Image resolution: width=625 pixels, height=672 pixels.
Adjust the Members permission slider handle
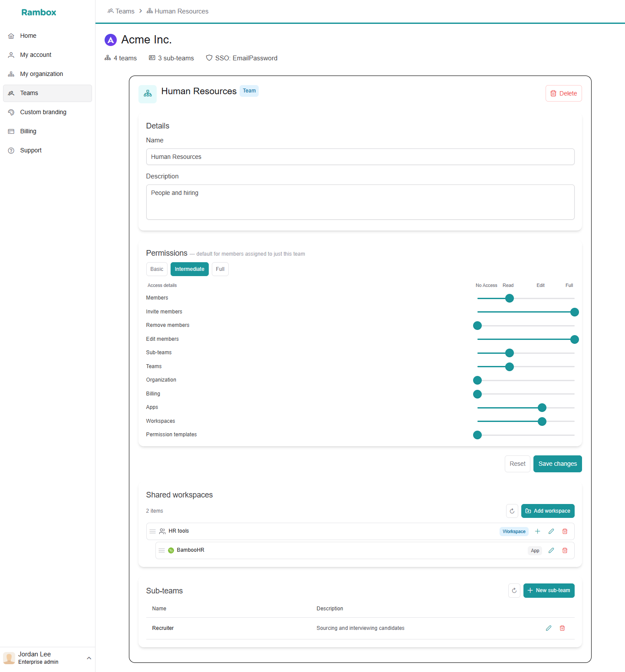pyautogui.click(x=510, y=298)
